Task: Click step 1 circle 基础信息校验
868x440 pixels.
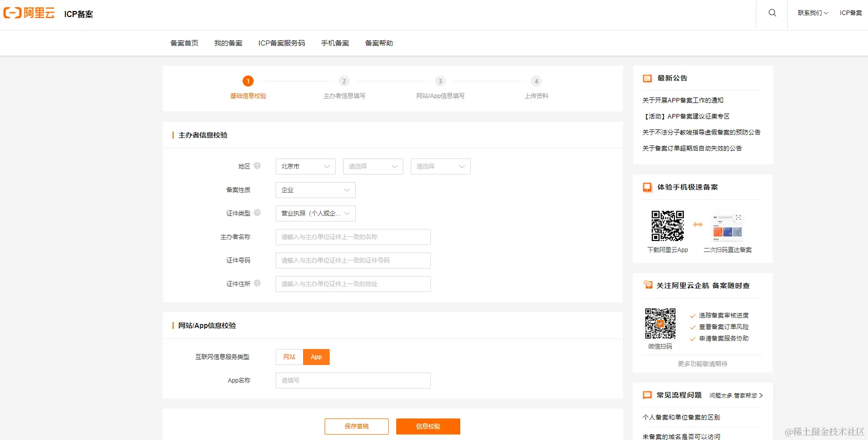Action: pyautogui.click(x=248, y=81)
